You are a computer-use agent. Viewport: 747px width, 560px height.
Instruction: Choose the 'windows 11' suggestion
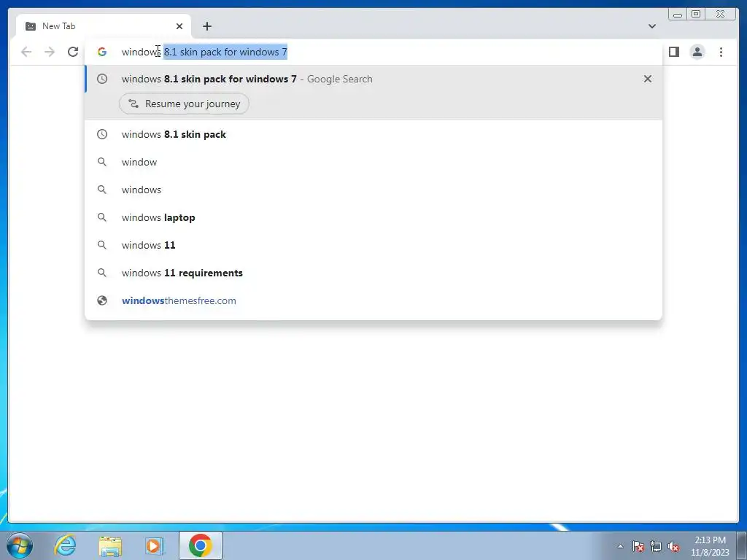[373, 245]
